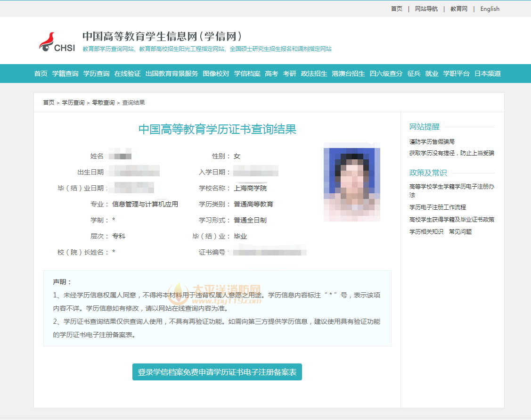Click the CHSI logo
This screenshot has height=420, width=531.
point(57,42)
